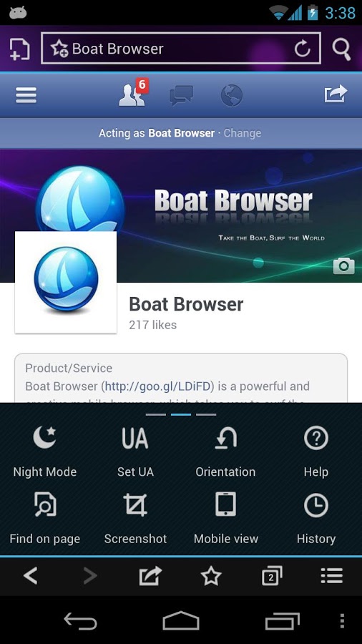Open the tabs switcher showing 2

pos(272,576)
